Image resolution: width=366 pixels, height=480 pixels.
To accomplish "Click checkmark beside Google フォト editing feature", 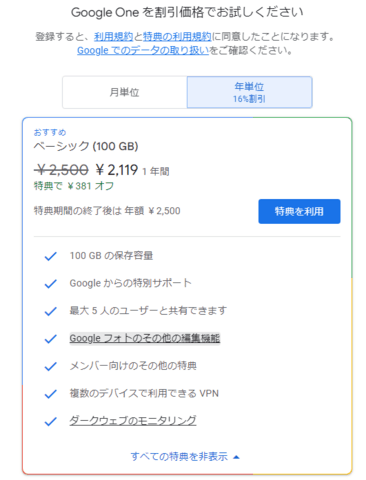I will point(51,339).
